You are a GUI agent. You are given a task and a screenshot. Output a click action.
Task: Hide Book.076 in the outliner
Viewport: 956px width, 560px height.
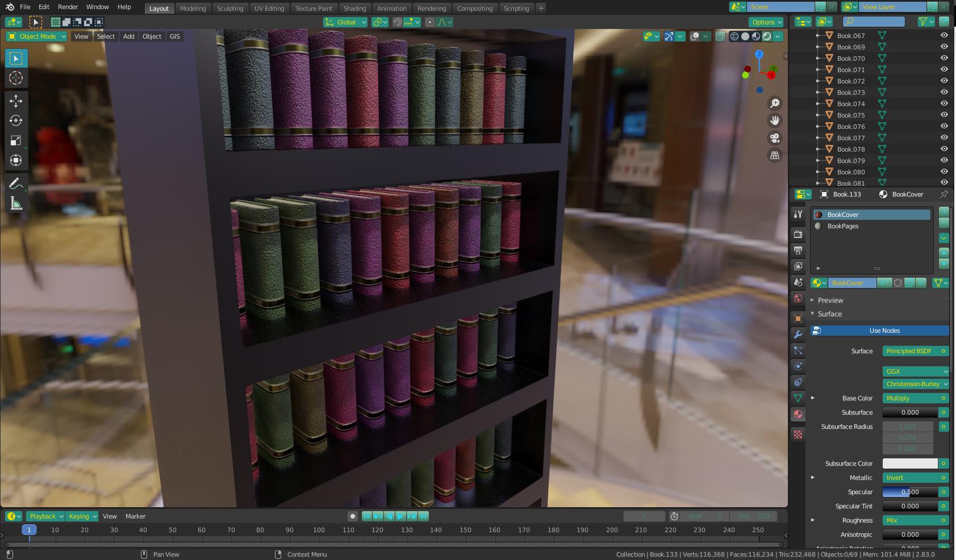944,126
